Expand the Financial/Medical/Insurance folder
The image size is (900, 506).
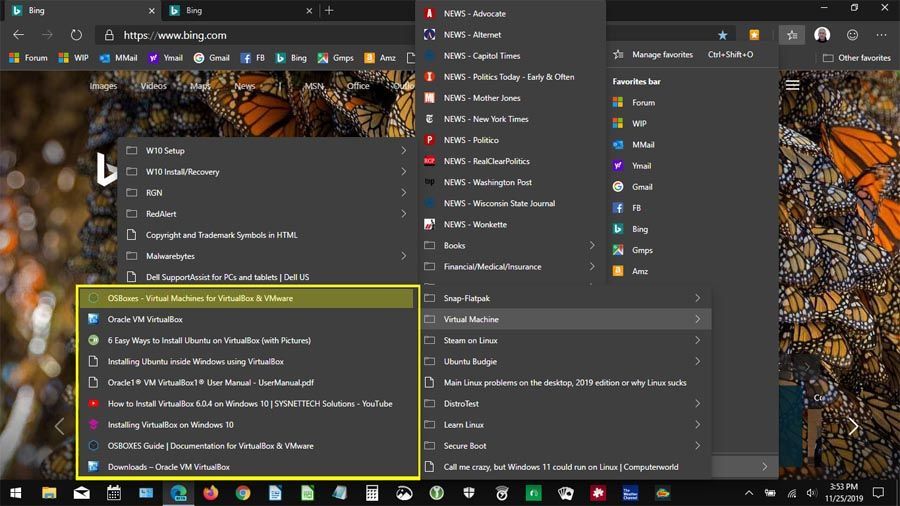(511, 266)
